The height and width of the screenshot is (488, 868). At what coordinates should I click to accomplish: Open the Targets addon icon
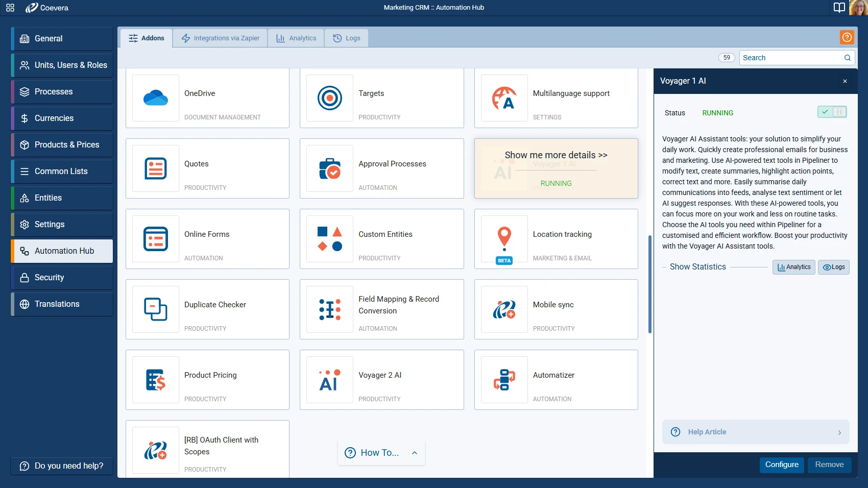tap(330, 97)
